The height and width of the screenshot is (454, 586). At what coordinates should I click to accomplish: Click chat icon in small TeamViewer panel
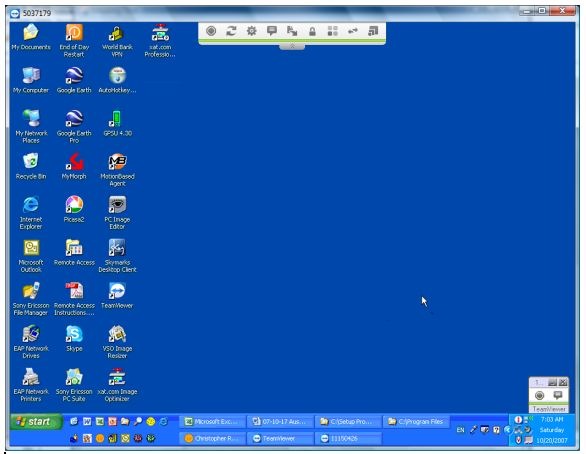tap(558, 395)
